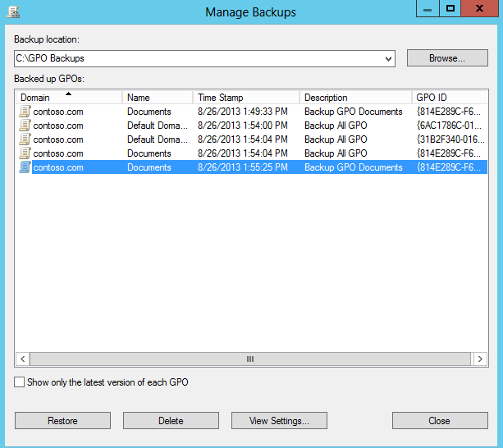Click GPO icon in the third backup row
Viewport: 503px width, 448px height.
pos(25,139)
